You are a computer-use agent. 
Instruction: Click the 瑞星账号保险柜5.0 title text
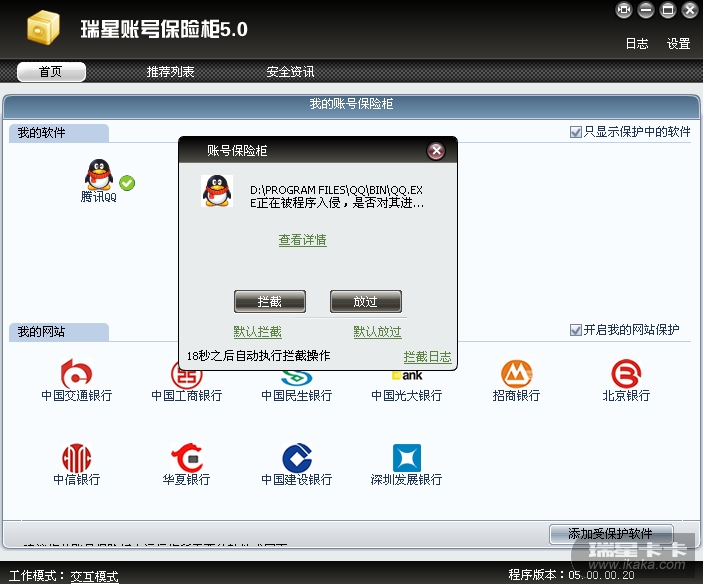164,29
